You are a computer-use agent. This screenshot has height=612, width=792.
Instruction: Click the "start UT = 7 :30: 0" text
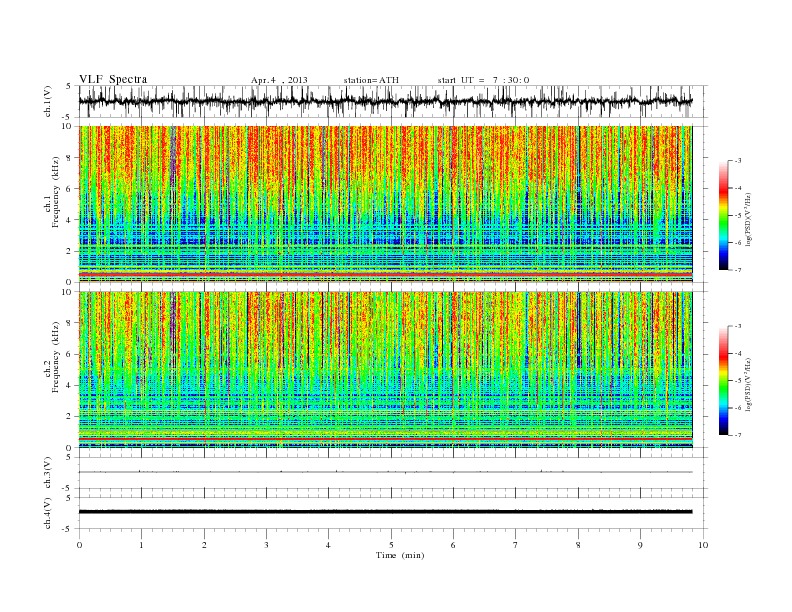click(x=483, y=80)
